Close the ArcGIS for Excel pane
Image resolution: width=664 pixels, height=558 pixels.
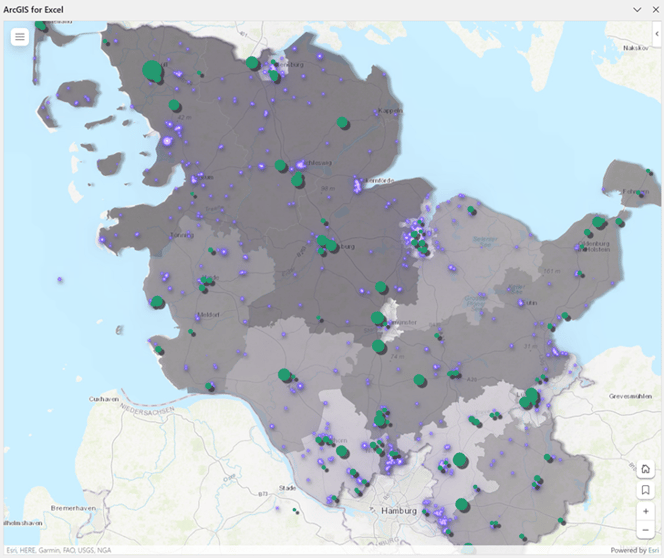(656, 10)
